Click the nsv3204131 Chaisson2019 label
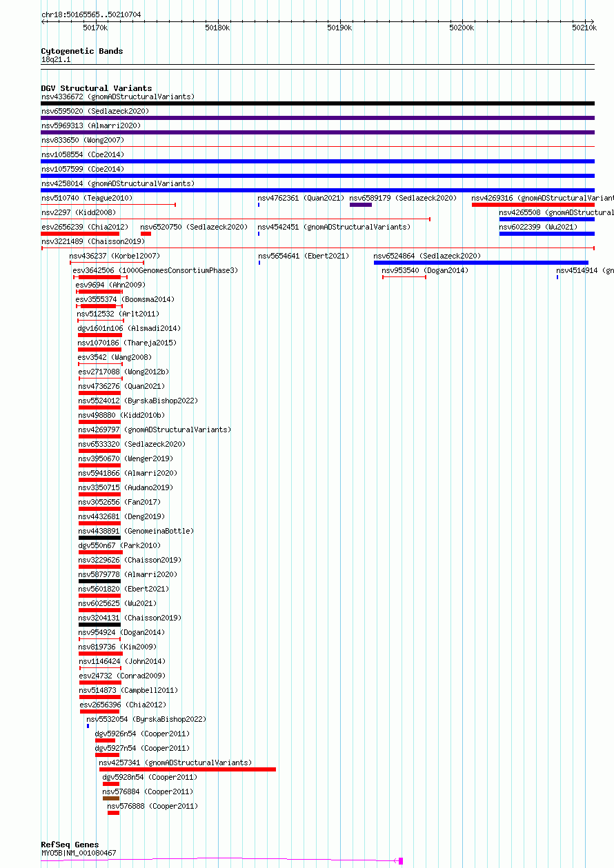This screenshot has height=868, width=614. coord(130,618)
